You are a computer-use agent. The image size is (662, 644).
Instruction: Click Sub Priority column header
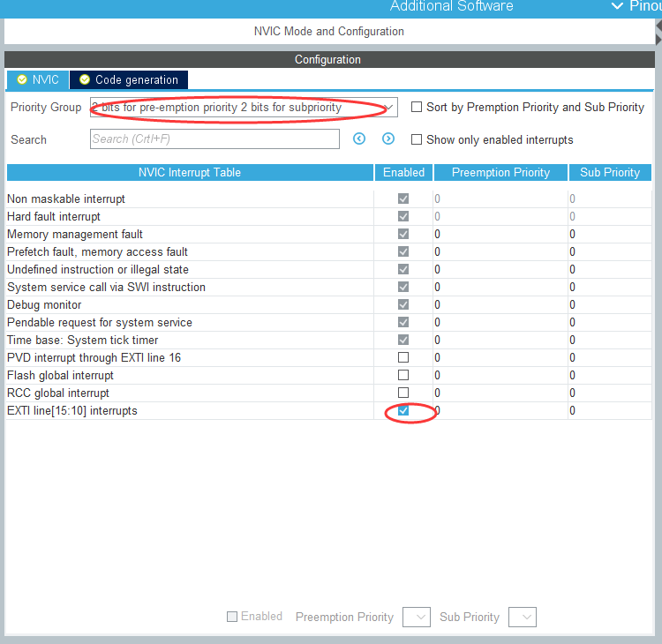click(x=610, y=172)
